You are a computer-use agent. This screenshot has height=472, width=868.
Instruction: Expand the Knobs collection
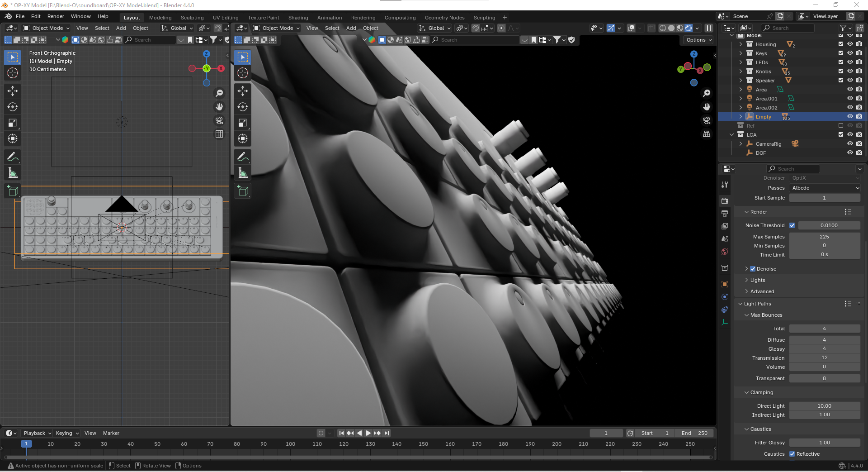tap(741, 72)
